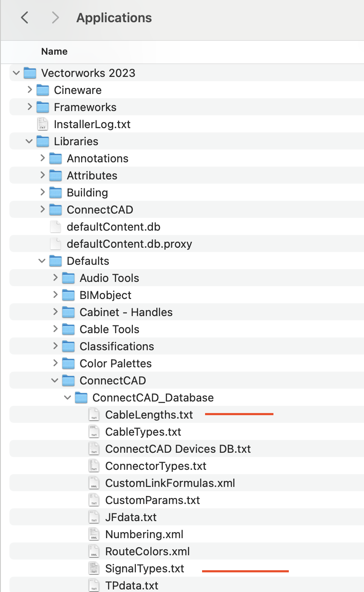The image size is (364, 592).
Task: Click the text file icon beside InstallerLog.txt
Action: click(43, 124)
